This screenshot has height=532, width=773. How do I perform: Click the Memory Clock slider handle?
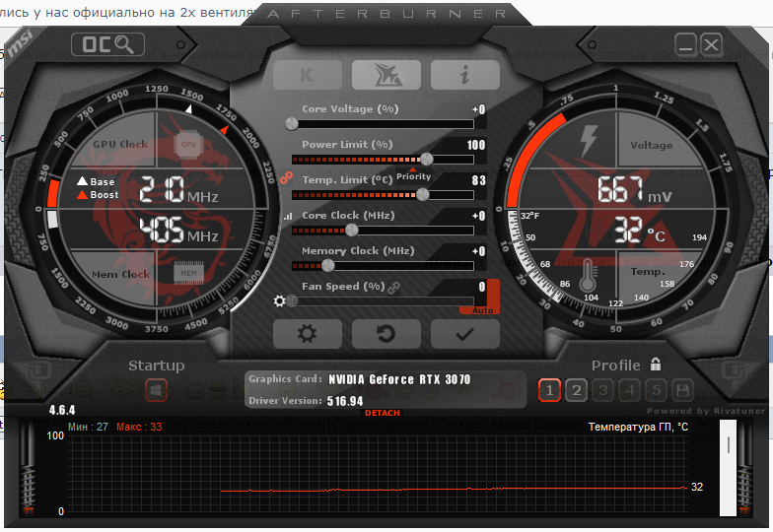tap(327, 266)
